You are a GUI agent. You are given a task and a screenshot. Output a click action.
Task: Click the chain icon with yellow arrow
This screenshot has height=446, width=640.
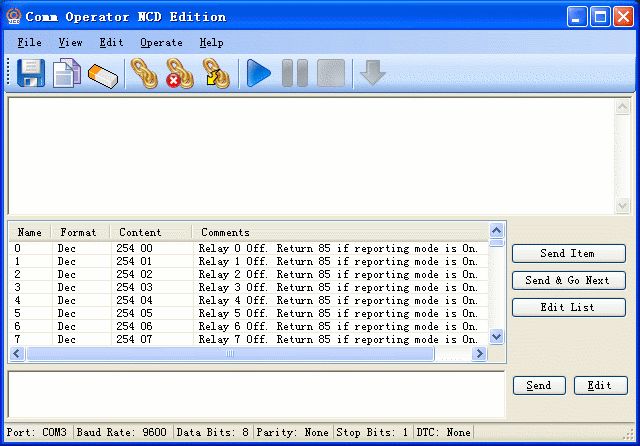(x=216, y=73)
